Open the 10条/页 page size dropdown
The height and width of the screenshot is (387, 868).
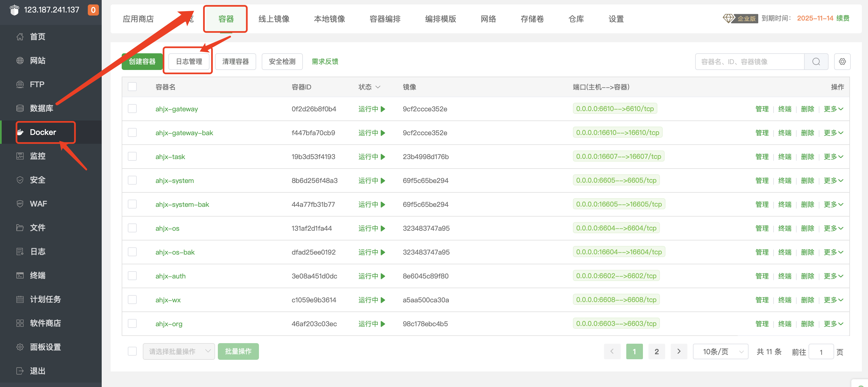[720, 352]
